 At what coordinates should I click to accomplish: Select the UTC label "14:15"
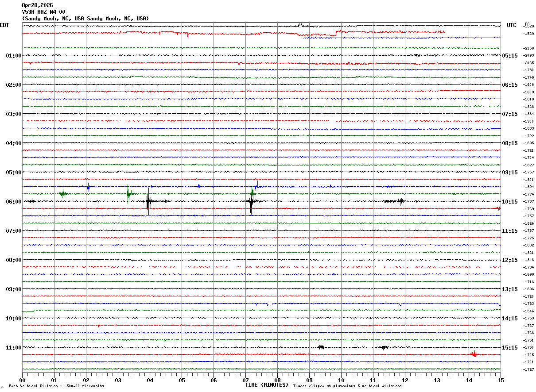pos(510,319)
